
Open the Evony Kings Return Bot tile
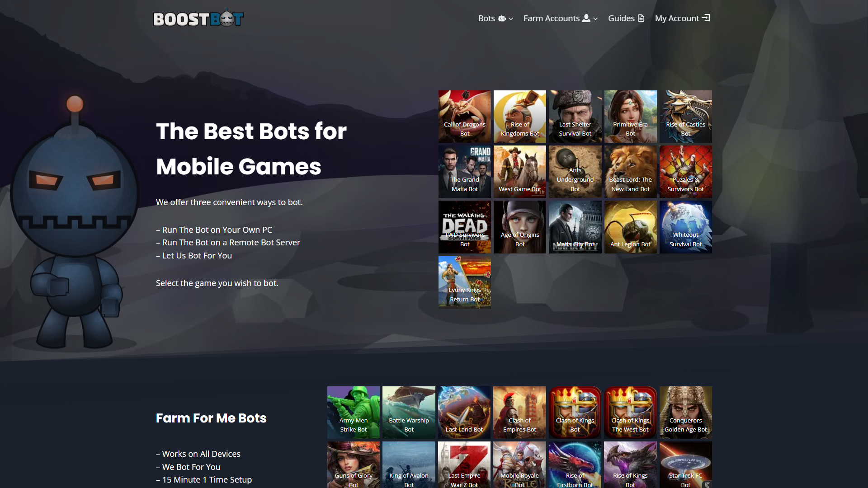(x=464, y=282)
